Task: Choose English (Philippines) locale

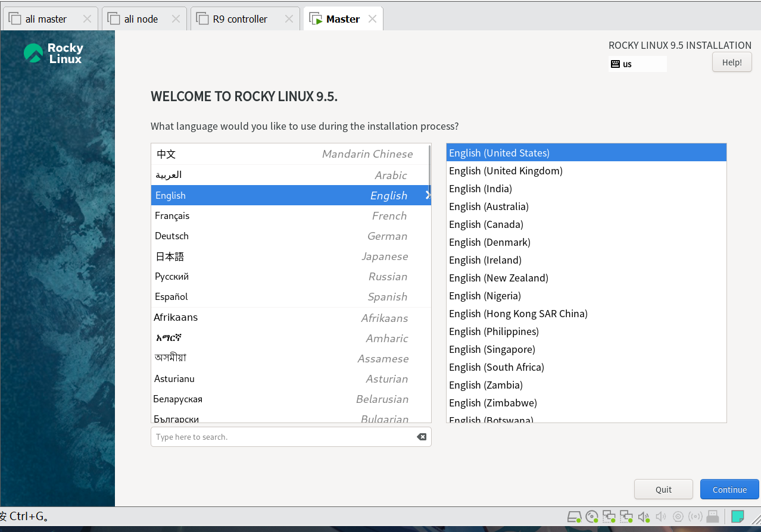Action: (587, 331)
